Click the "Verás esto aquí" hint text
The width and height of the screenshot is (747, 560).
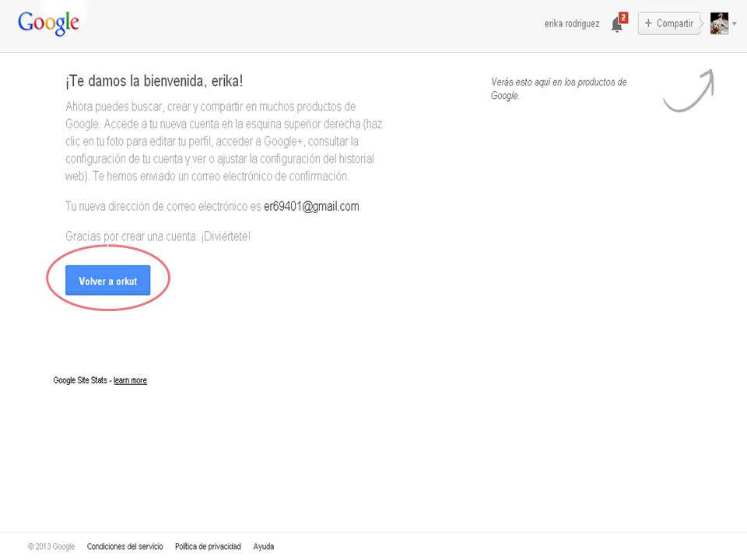559,89
